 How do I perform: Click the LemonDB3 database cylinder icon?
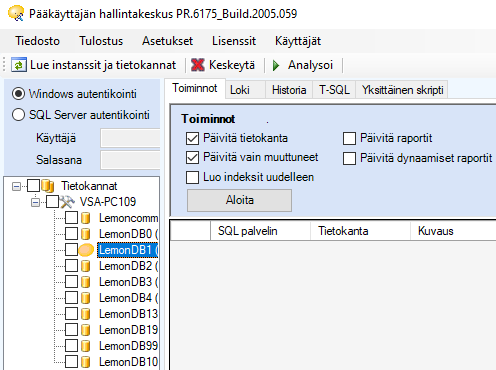click(86, 282)
